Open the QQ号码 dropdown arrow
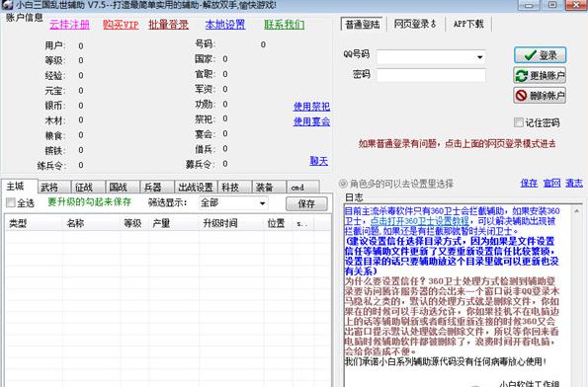 pos(479,57)
